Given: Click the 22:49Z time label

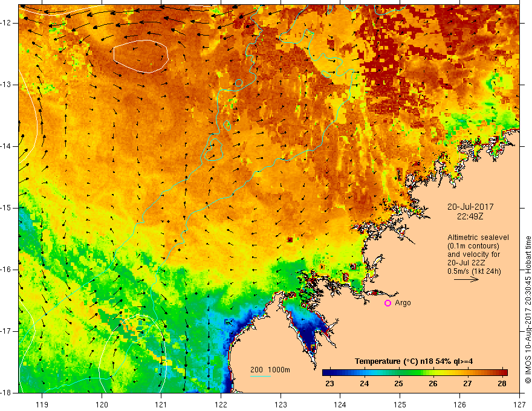Looking at the screenshot, I should point(470,216).
